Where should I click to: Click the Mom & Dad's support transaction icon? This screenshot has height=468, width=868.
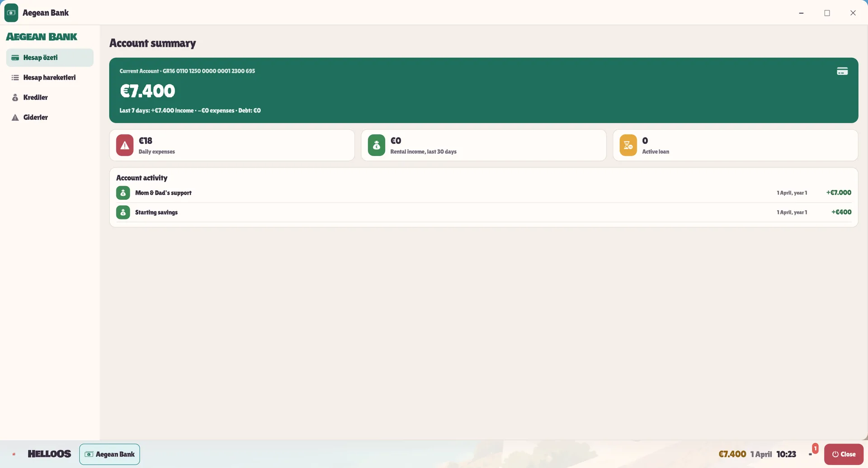(x=123, y=193)
